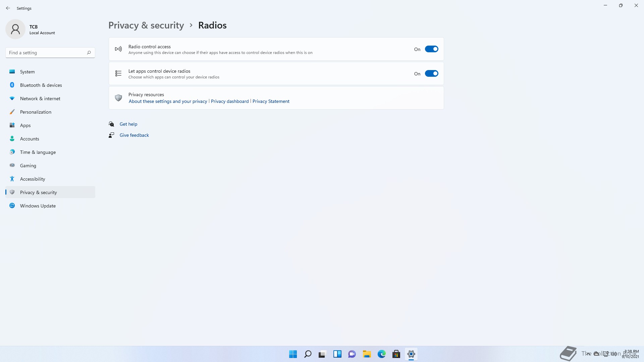Click the search magnifier in Find a setting
The height and width of the screenshot is (362, 644).
tap(89, 53)
